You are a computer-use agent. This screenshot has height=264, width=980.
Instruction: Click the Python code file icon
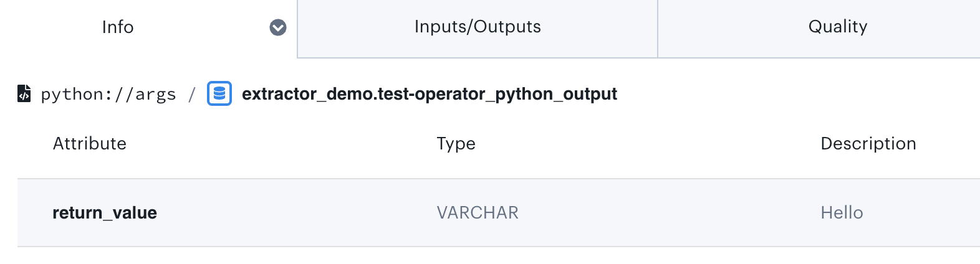(24, 93)
